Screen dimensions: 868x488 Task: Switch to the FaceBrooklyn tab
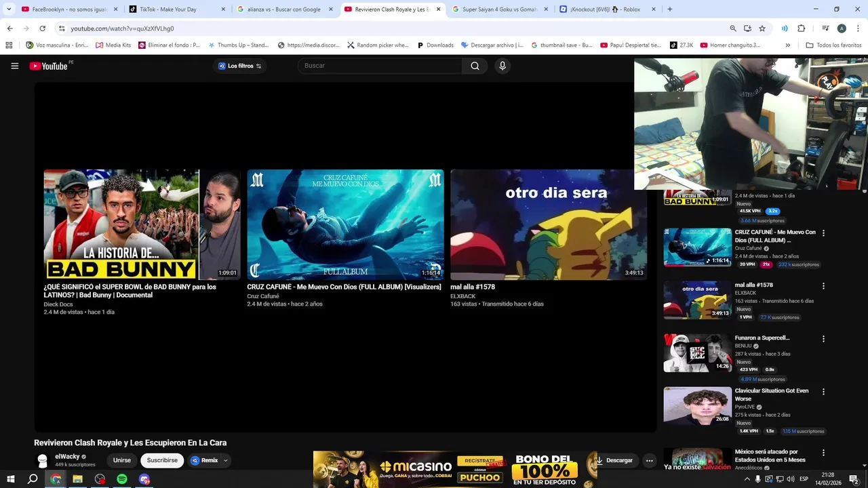point(69,9)
